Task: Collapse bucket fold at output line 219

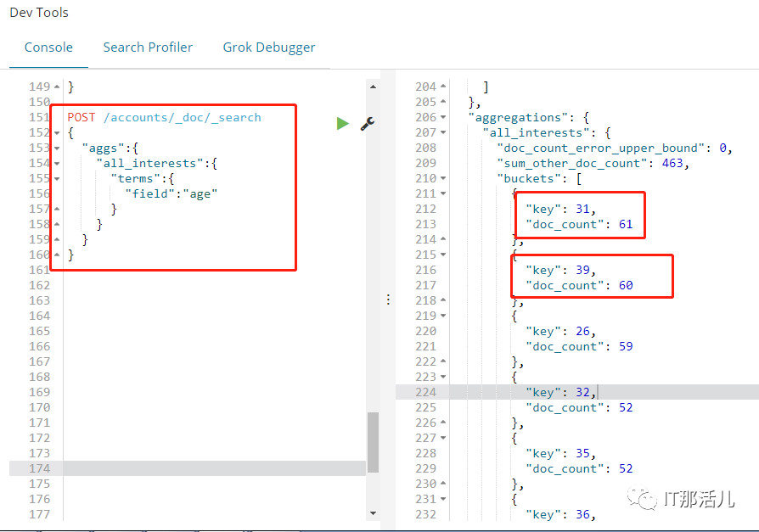Action: [443, 316]
